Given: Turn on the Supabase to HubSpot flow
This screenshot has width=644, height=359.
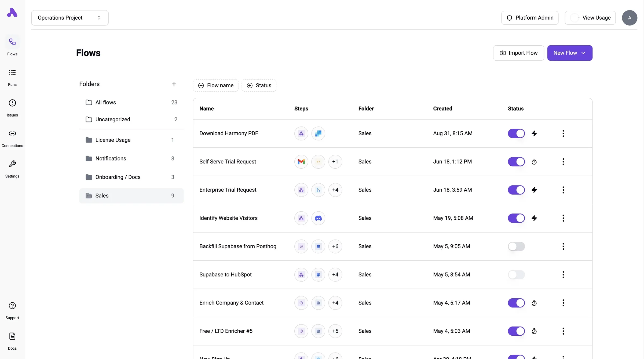Looking at the screenshot, I should coord(516,274).
